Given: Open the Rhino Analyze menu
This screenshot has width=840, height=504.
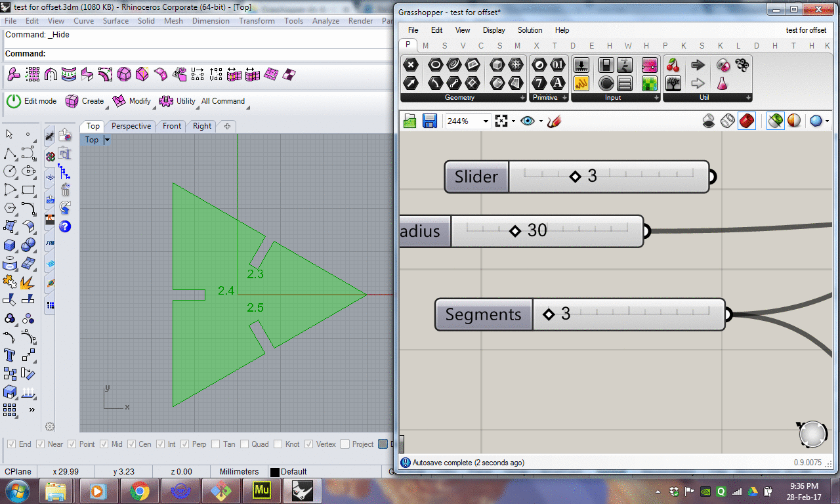Looking at the screenshot, I should tap(325, 21).
